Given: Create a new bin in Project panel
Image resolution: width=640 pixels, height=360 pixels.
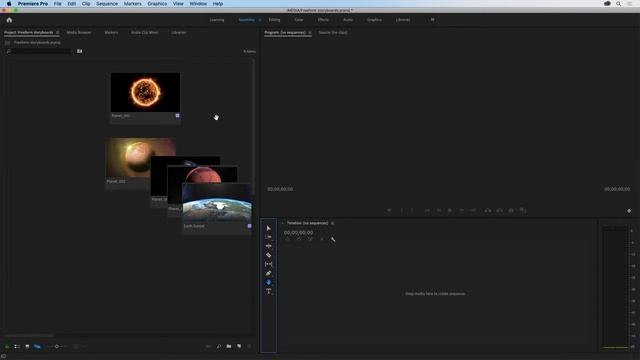Looking at the screenshot, I should click(229, 346).
